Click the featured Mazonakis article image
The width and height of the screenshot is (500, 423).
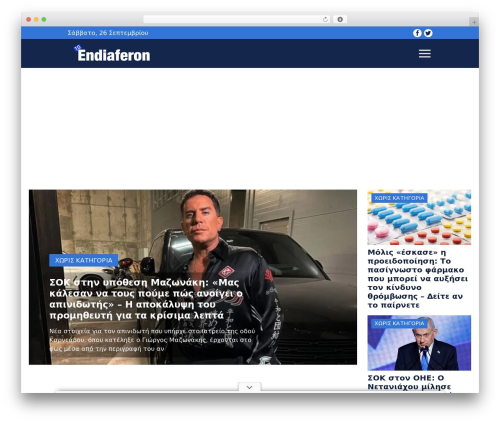point(193,277)
